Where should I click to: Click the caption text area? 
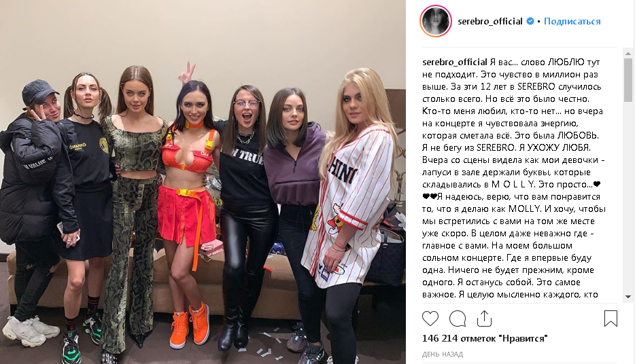[x=514, y=178]
